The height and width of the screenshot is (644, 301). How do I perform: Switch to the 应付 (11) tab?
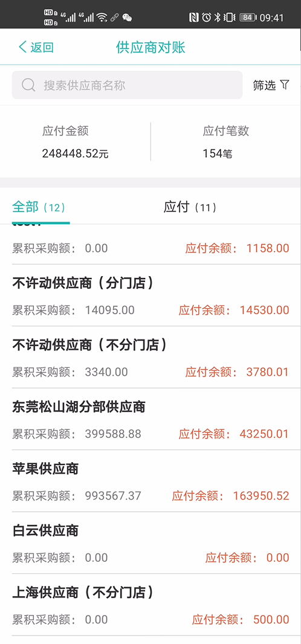190,207
